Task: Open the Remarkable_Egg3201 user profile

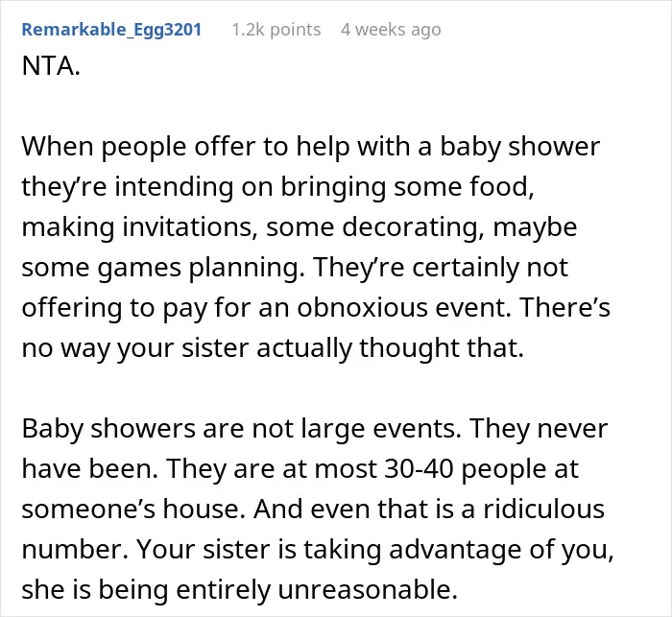Action: pyautogui.click(x=111, y=30)
